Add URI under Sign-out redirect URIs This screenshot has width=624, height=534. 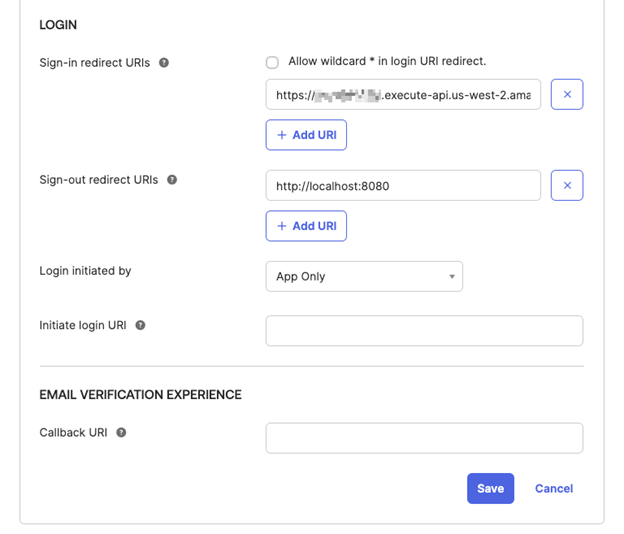(306, 226)
